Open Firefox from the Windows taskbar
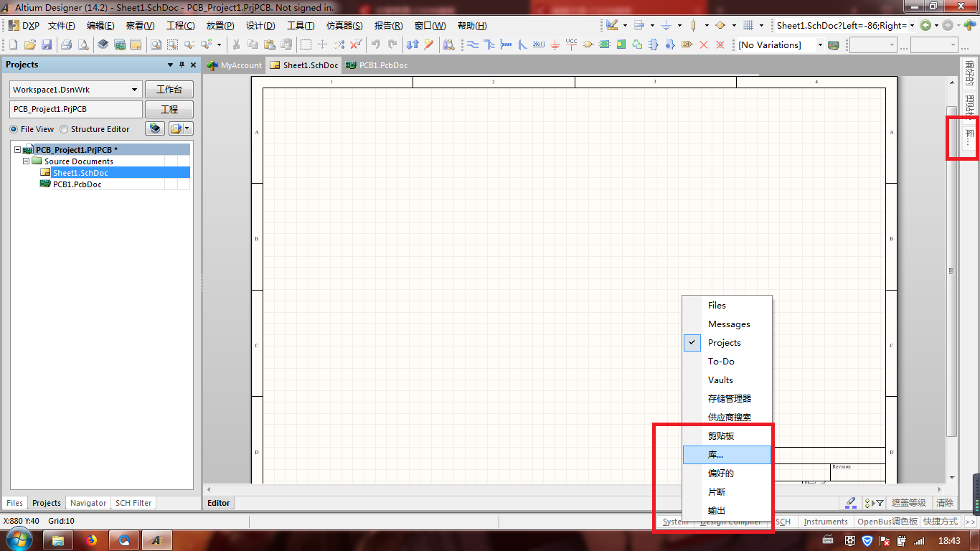980x551 pixels. click(x=91, y=540)
